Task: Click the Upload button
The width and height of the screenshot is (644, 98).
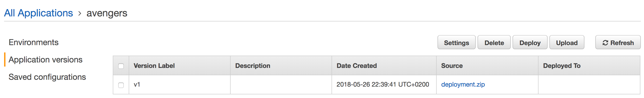Action: (x=567, y=42)
